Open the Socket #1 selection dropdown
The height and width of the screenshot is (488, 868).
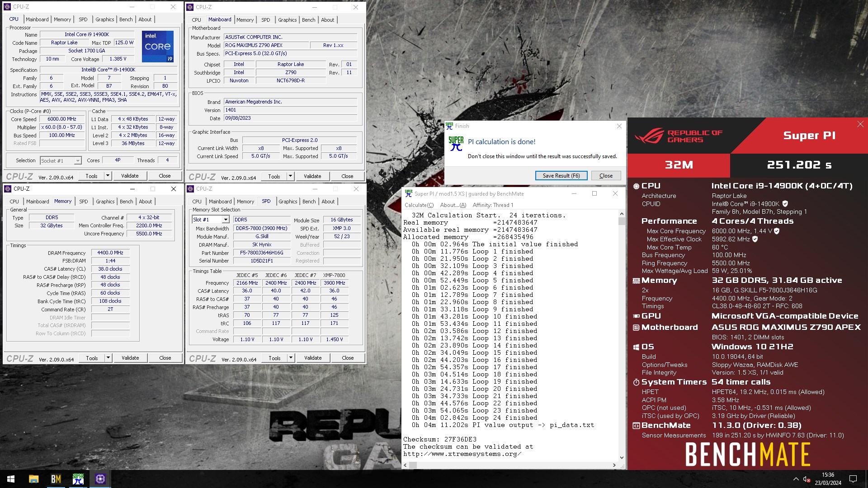77,160
